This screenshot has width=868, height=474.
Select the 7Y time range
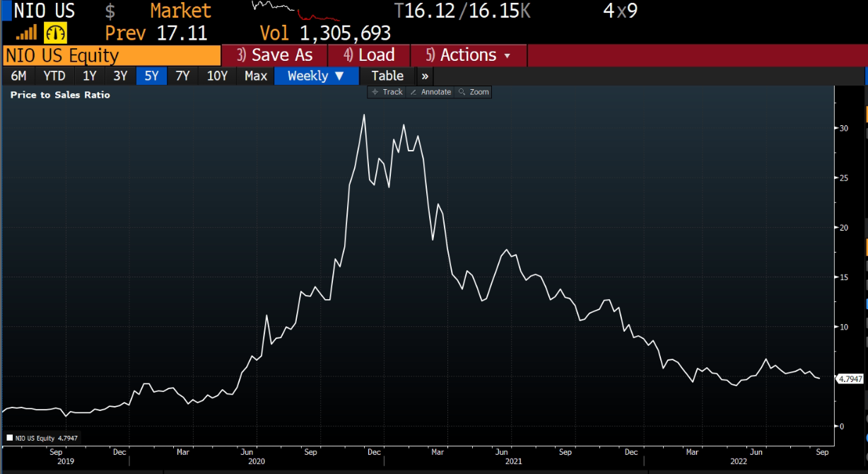[x=182, y=76]
